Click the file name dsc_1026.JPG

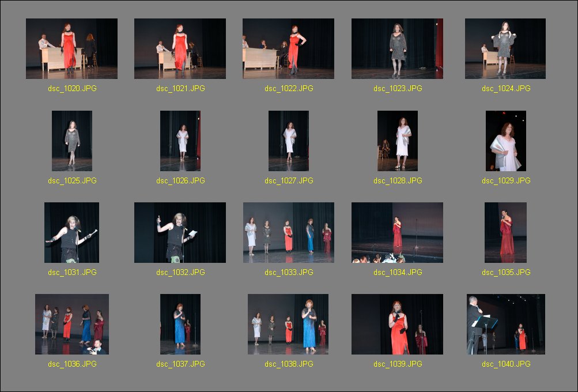point(180,180)
